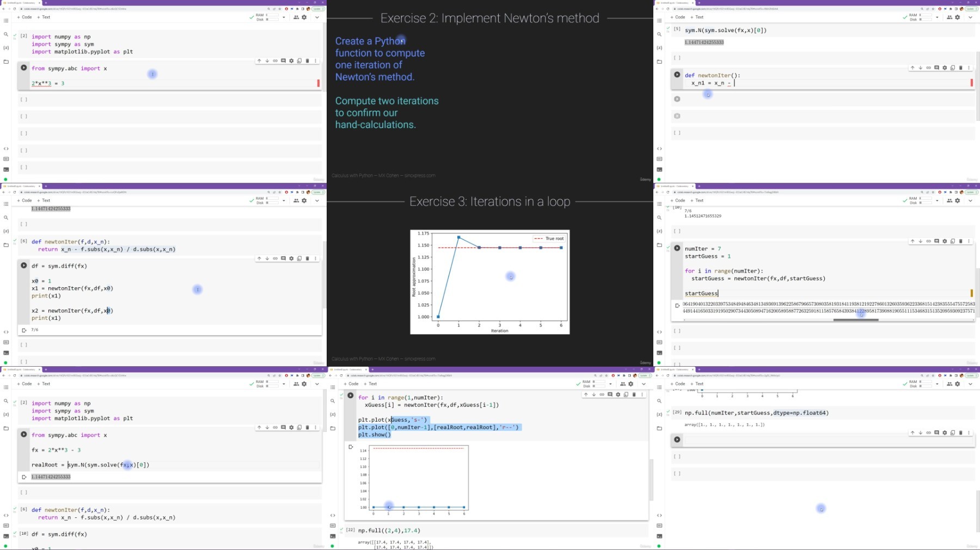980x550 pixels.
Task: Run the cell containing "realRoot = sym.N"
Action: tap(24, 434)
